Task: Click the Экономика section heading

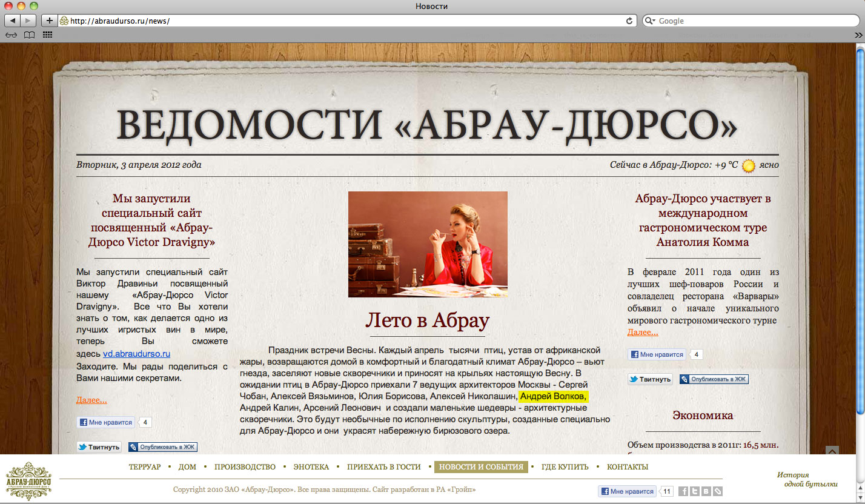Action: (703, 416)
